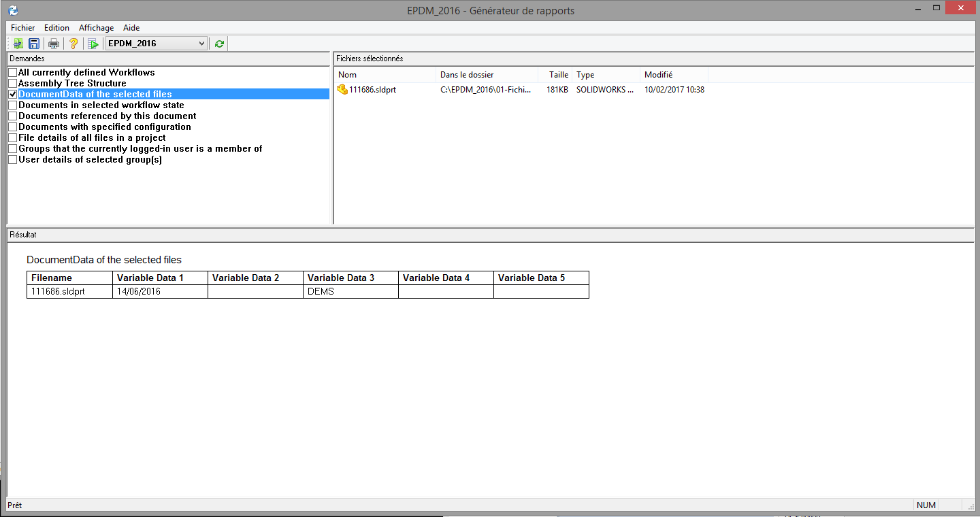Click the 111686.sldprt part file icon
Image resolution: width=980 pixels, height=517 pixels.
click(342, 90)
